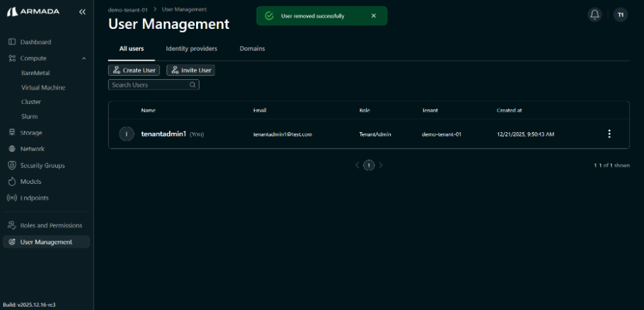
Task: Focus the Search Users field
Action: click(148, 85)
